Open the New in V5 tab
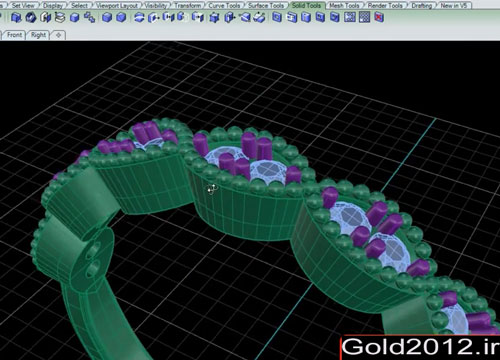500x360 pixels. 454,5
